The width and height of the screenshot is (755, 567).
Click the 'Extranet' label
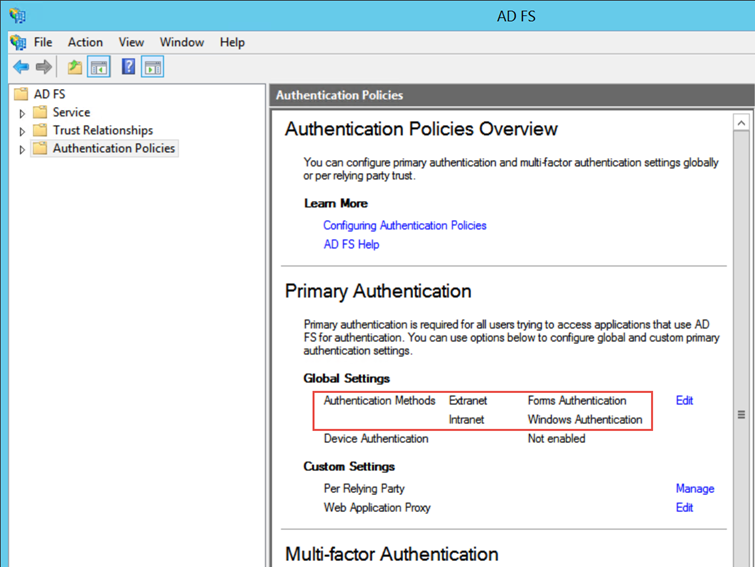(468, 400)
